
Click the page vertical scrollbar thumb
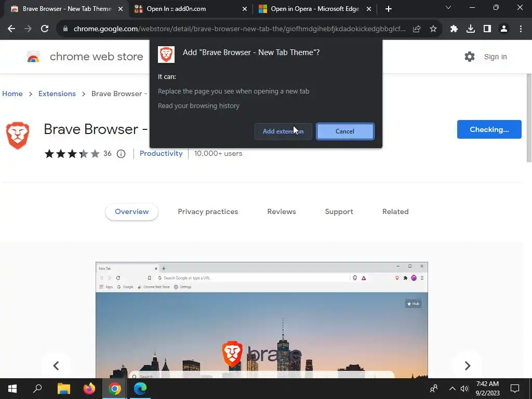(x=528, y=117)
